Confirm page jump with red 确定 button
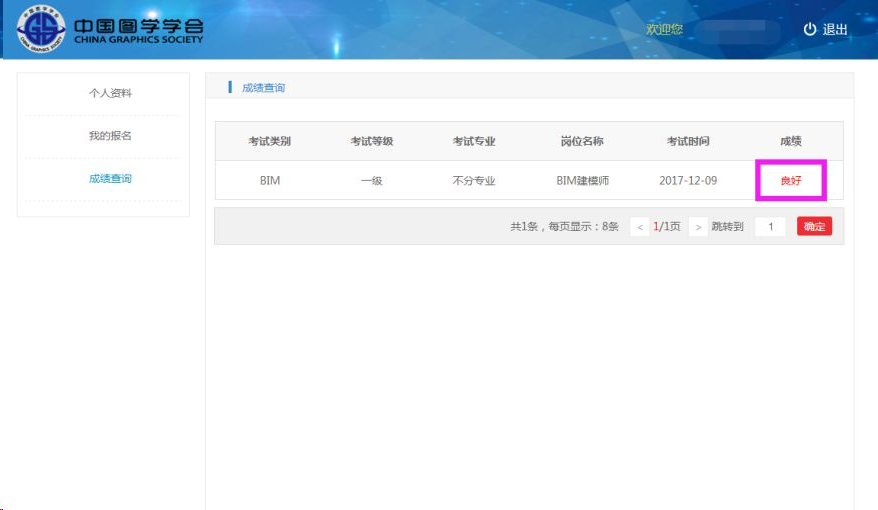Image resolution: width=878 pixels, height=510 pixels. tap(814, 226)
